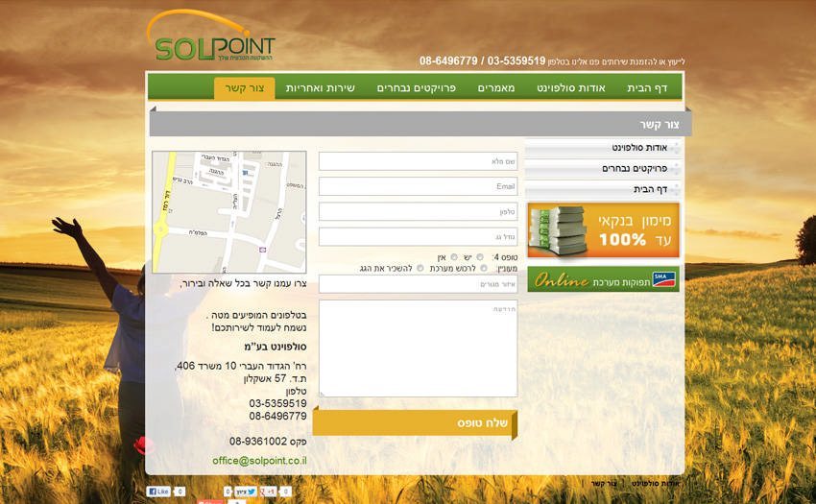This screenshot has height=504, width=816.
Task: Expand 'אודות סולפוינט' sidebar item
Action: 604,148
